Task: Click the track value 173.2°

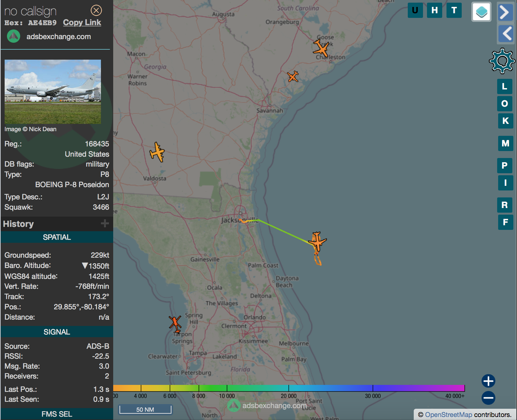Action: tap(99, 296)
